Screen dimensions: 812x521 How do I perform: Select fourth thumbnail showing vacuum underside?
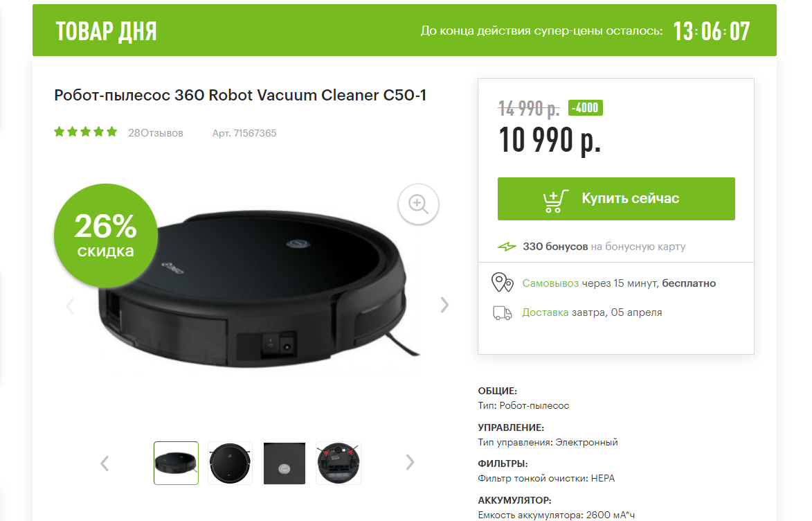339,463
